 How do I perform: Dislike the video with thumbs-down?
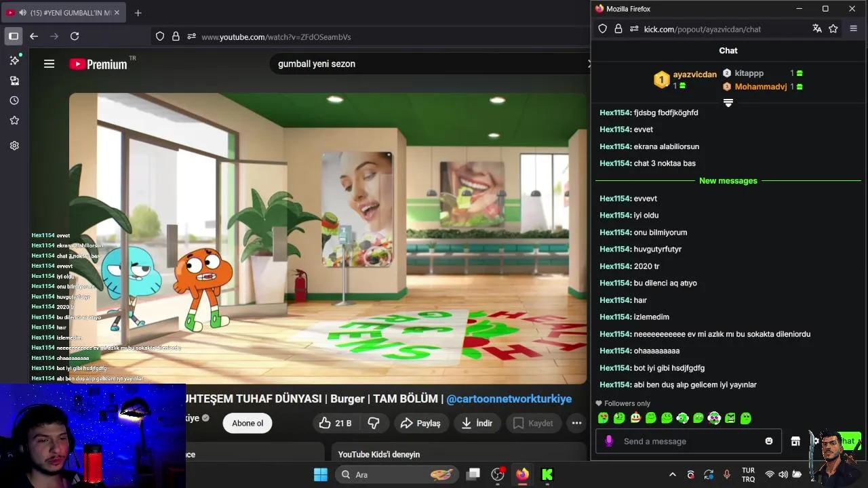(374, 423)
